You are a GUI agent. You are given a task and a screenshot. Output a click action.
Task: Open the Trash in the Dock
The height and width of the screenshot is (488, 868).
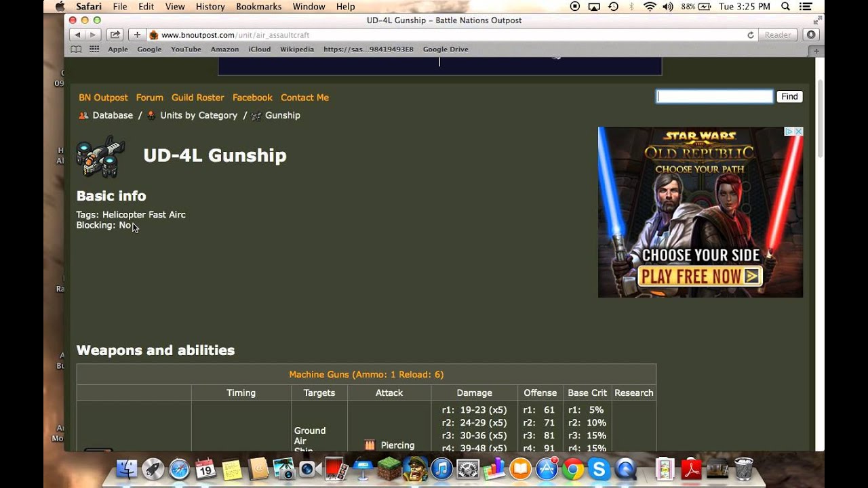(x=744, y=469)
